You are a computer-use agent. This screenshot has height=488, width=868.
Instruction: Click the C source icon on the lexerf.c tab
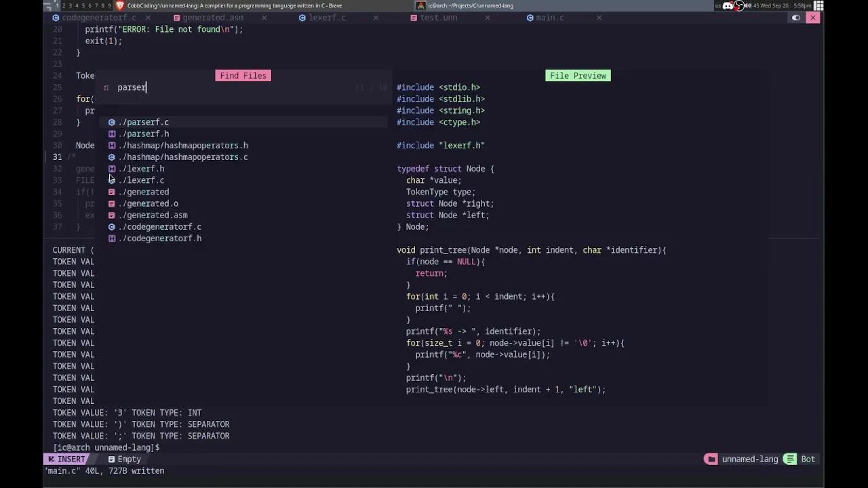tap(302, 18)
